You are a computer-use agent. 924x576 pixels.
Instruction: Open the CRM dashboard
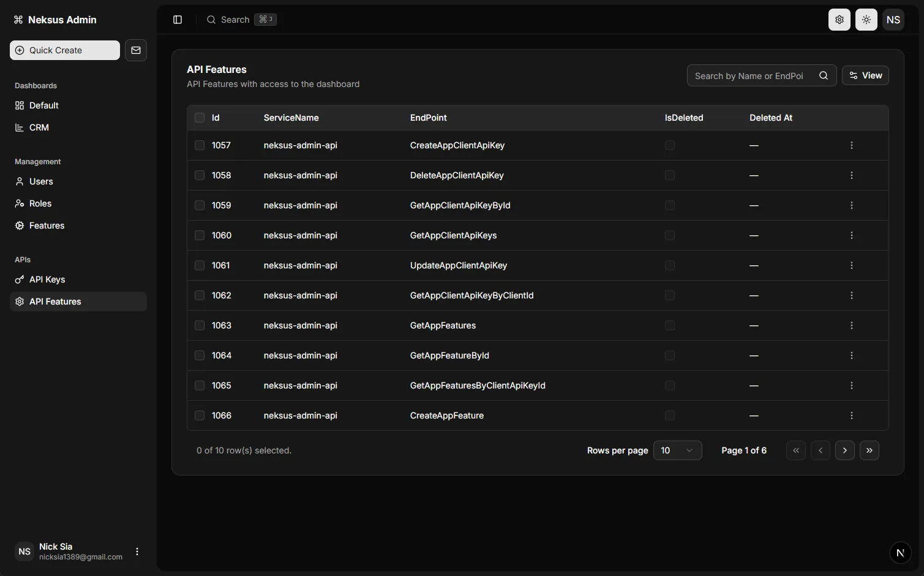click(78, 127)
